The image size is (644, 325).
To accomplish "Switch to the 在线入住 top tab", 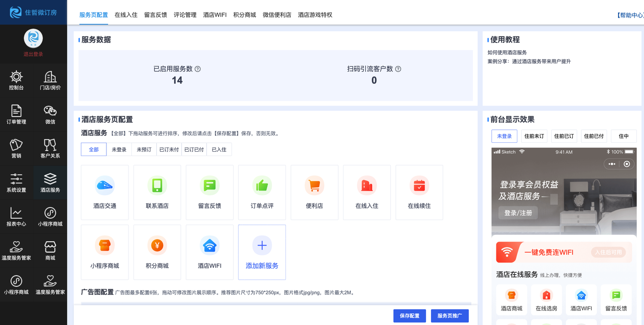I will 126,15.
